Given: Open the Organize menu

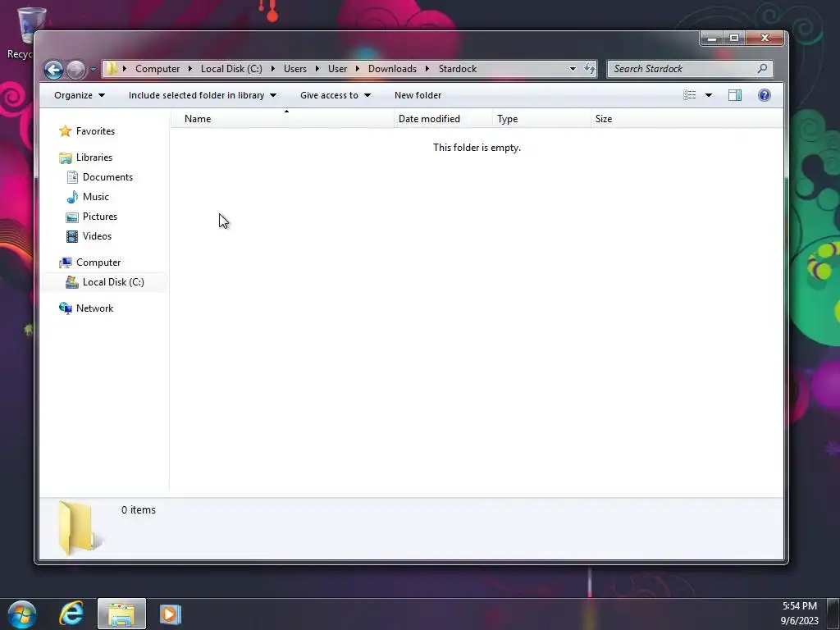Looking at the screenshot, I should point(80,95).
